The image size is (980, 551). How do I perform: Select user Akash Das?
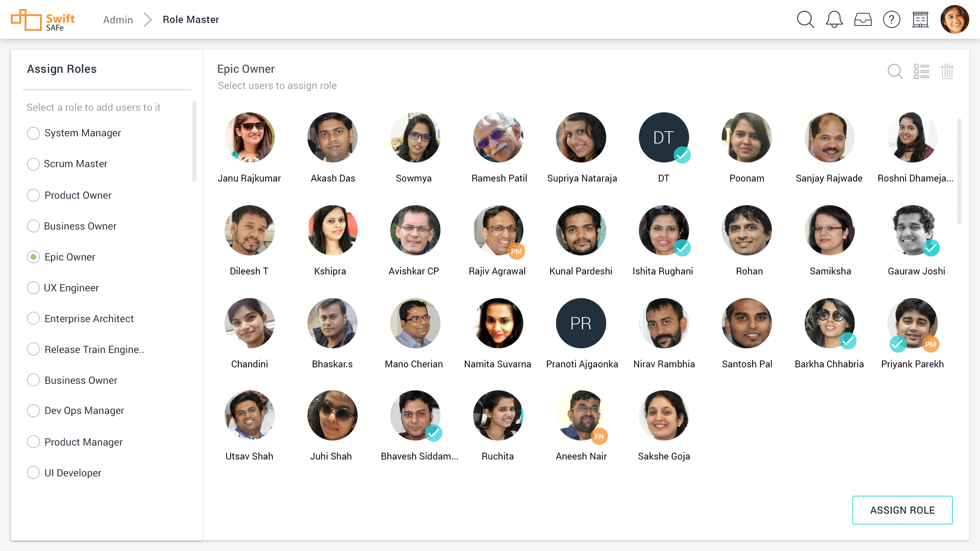click(x=332, y=137)
